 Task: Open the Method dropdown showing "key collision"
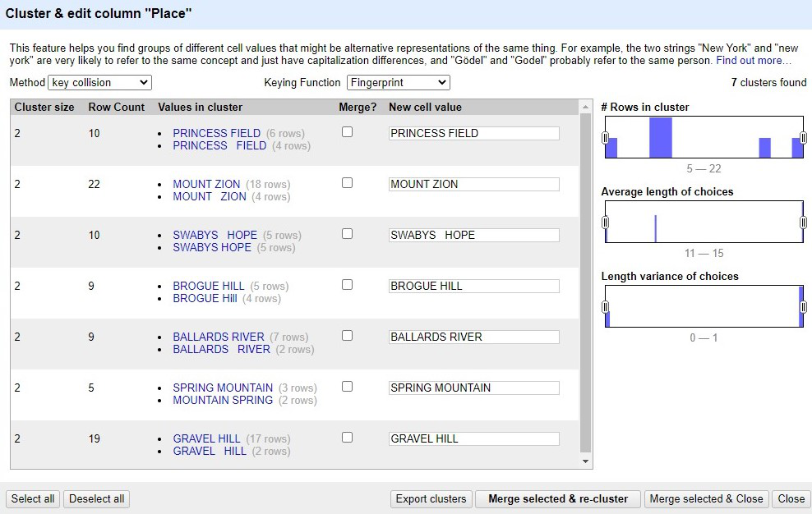[99, 82]
